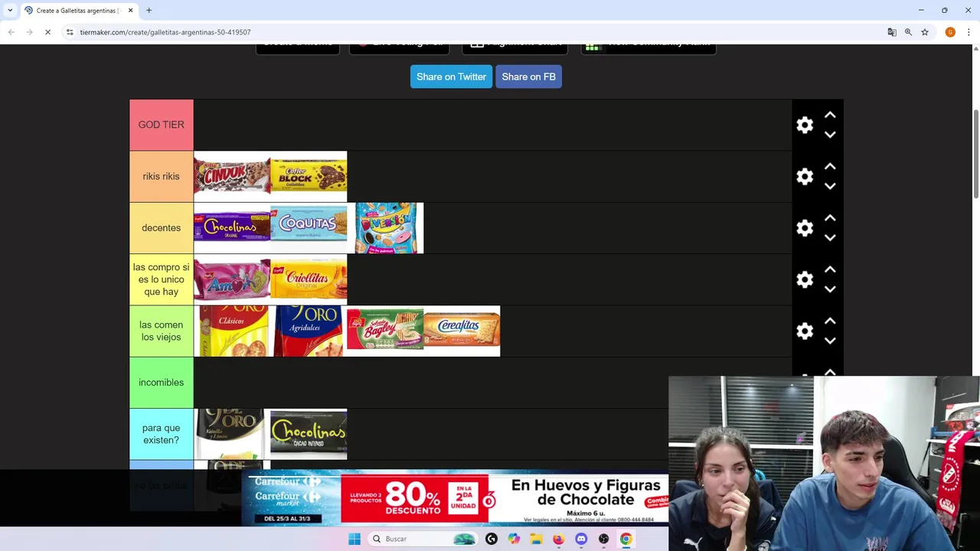Screen dimensions: 980x551
Task: Open Google Translate page icon
Action: click(x=892, y=32)
